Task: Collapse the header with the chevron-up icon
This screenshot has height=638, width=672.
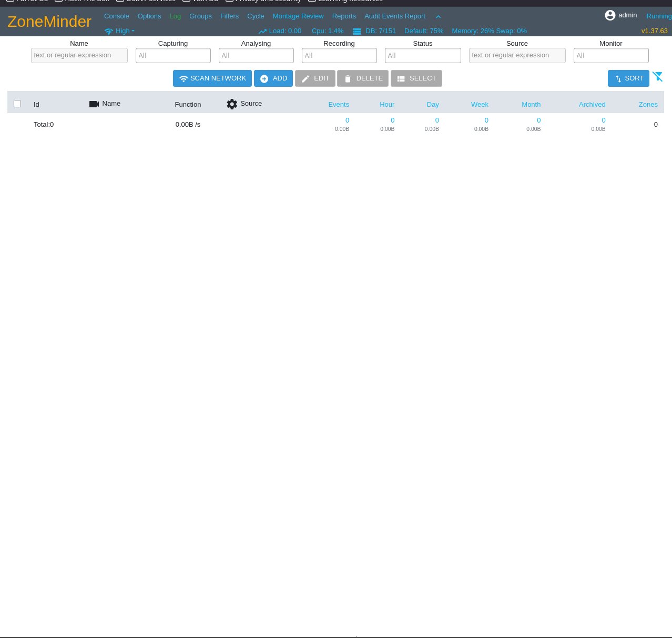Action: coord(439,17)
